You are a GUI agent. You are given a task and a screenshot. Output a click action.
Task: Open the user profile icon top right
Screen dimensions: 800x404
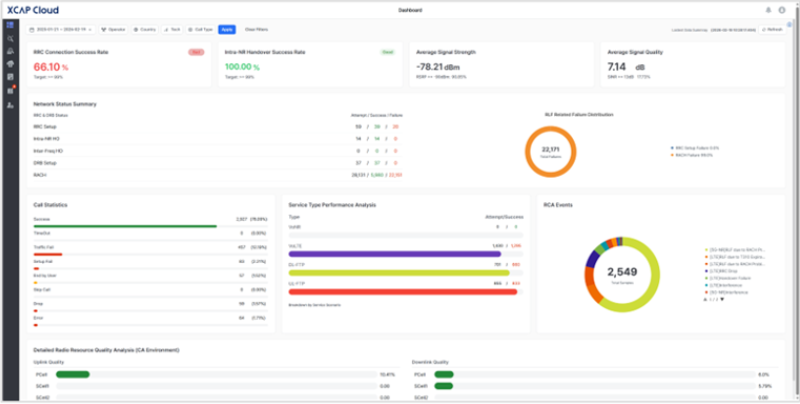pos(782,10)
